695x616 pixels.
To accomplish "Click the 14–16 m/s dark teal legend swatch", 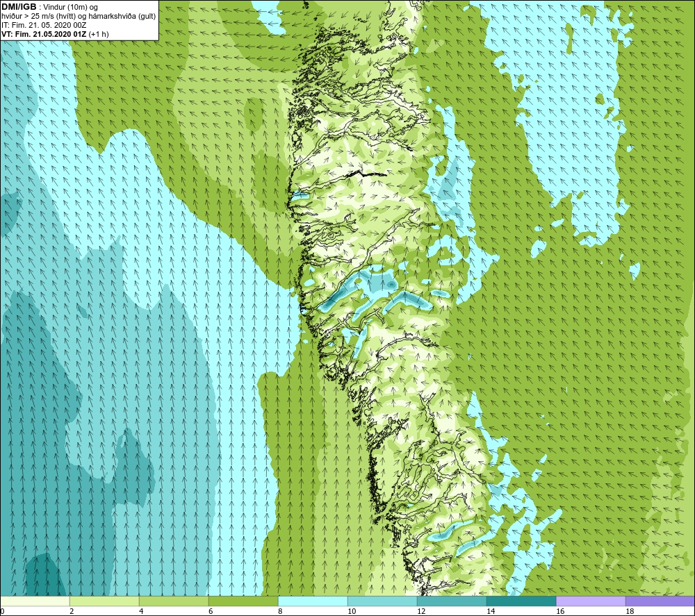I will tap(521, 601).
